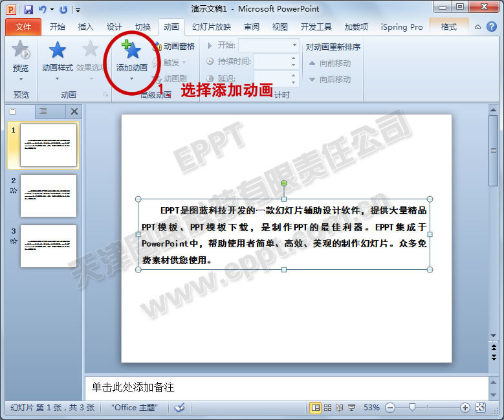Image resolution: width=504 pixels, height=420 pixels.
Task: Open the 开始 timing start combo box
Action: (268, 45)
